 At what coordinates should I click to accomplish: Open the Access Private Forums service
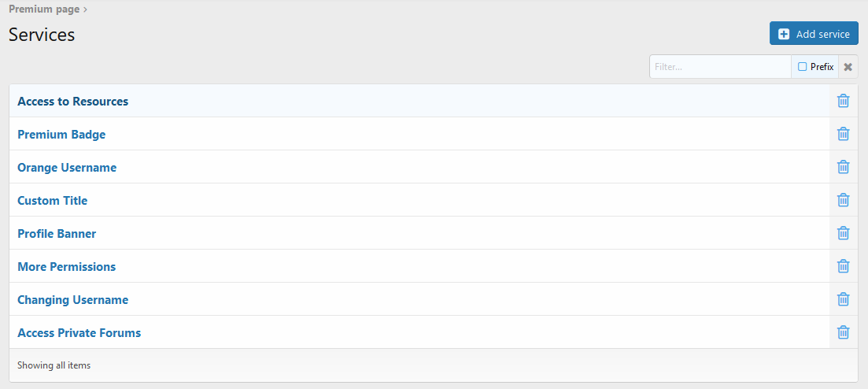[x=79, y=333]
